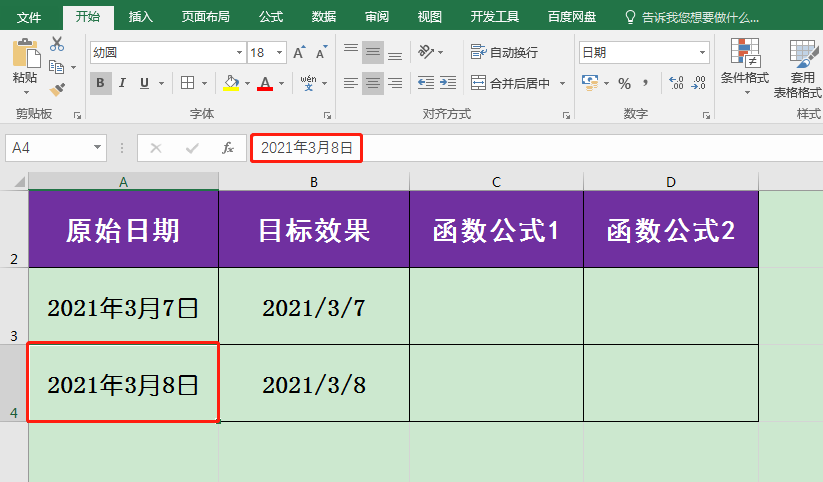
Task: Open the underline style dropdown arrow
Action: point(162,83)
